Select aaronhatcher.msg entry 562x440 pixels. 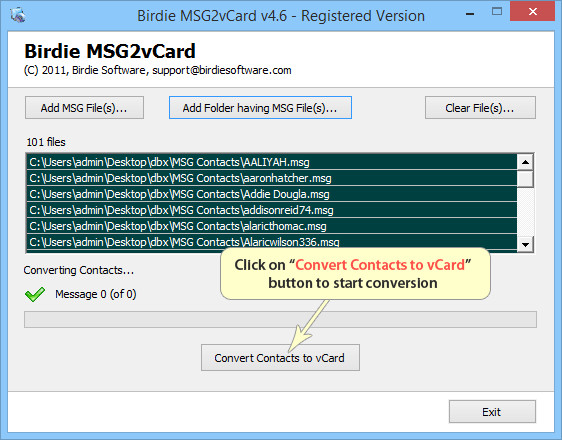272,178
